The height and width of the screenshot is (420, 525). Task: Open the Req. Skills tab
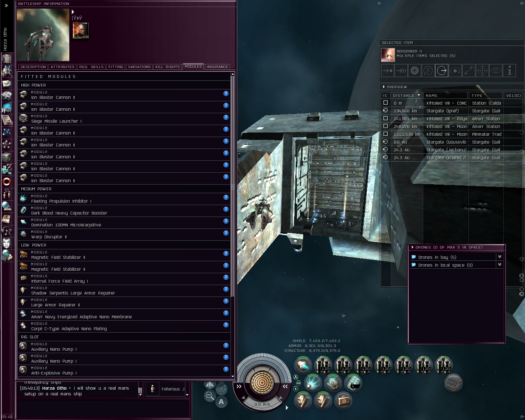point(91,67)
